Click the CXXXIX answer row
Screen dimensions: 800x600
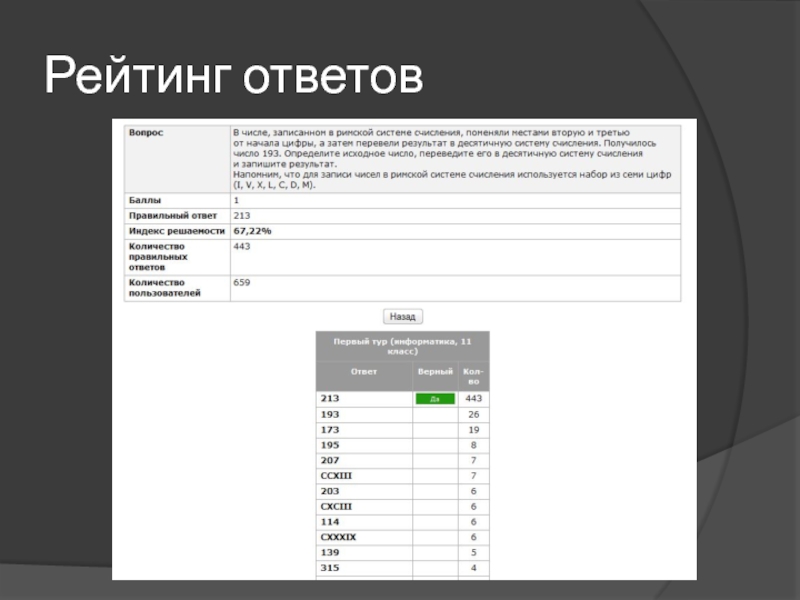tap(338, 537)
